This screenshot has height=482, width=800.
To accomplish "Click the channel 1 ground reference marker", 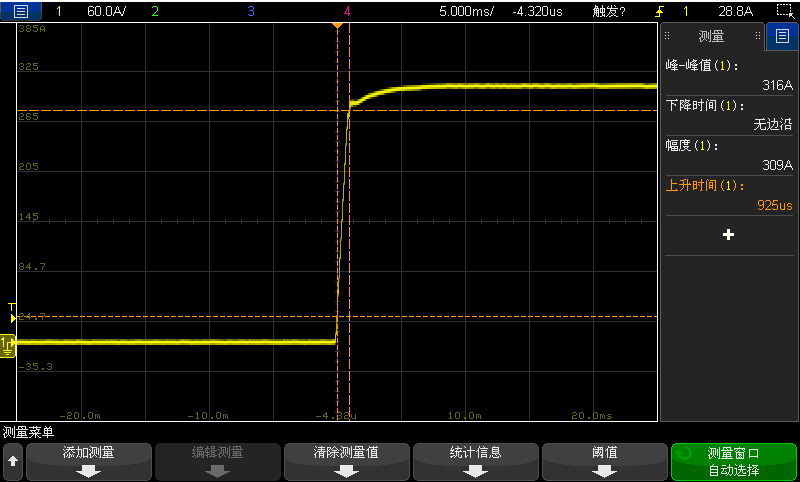I will click(7, 344).
